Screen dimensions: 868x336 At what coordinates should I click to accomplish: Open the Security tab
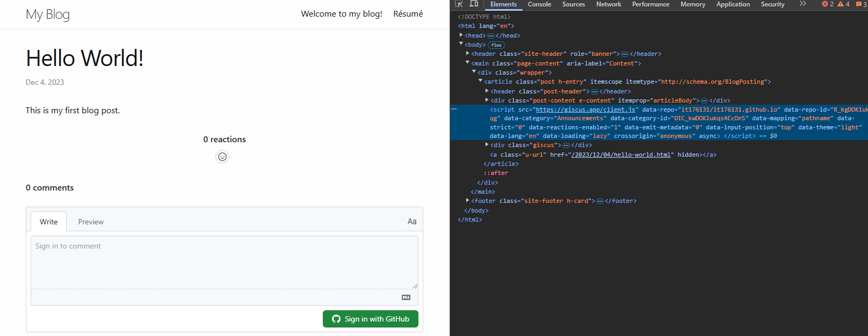(x=772, y=4)
